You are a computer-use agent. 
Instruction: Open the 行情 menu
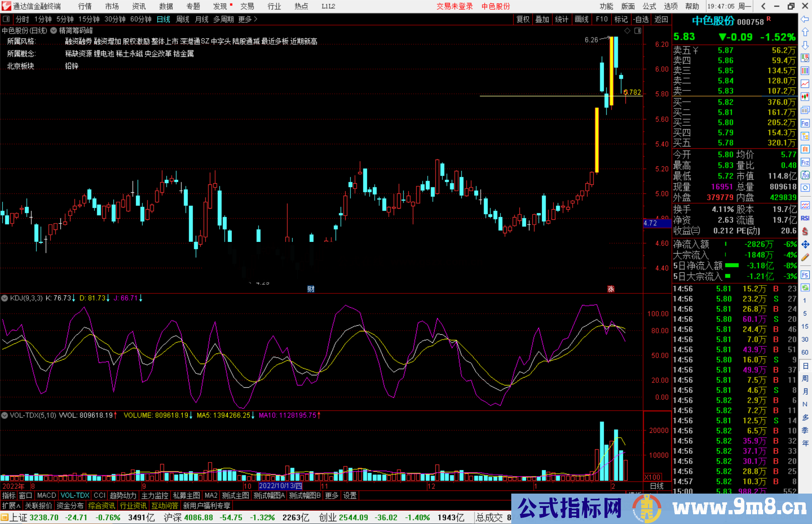click(x=85, y=6)
